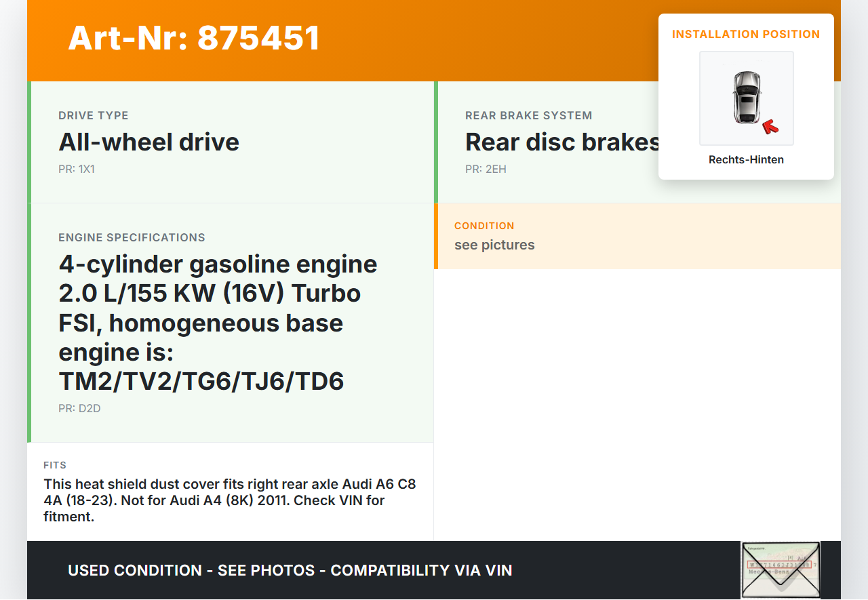Select the 'Rechts-Hinten' caption
Screen dimensions: 868x600
pos(746,160)
